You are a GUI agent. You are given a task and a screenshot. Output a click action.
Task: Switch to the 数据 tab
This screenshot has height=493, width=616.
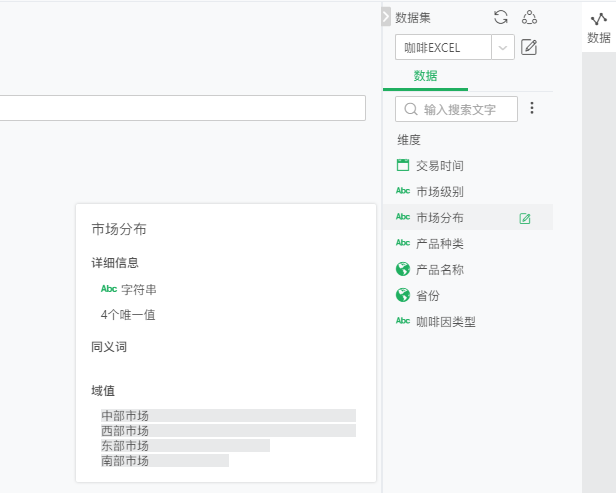point(425,76)
